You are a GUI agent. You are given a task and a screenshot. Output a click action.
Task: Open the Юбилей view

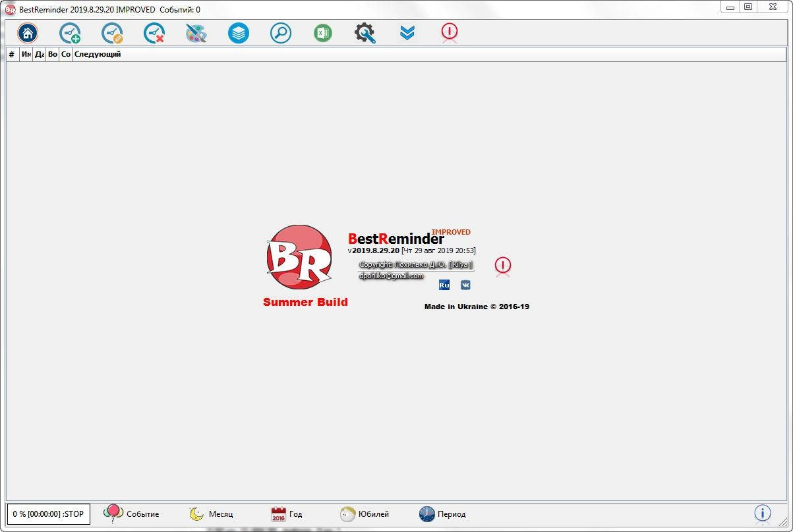(x=365, y=514)
